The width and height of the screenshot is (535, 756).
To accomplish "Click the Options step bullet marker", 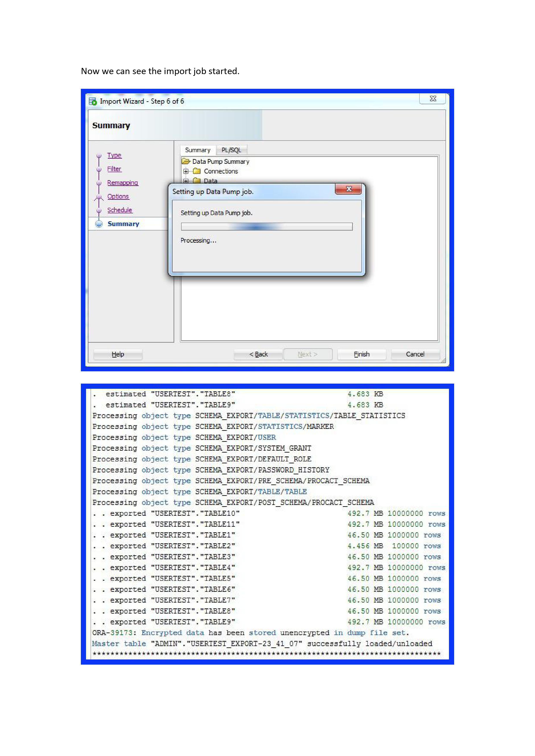I will [x=99, y=197].
